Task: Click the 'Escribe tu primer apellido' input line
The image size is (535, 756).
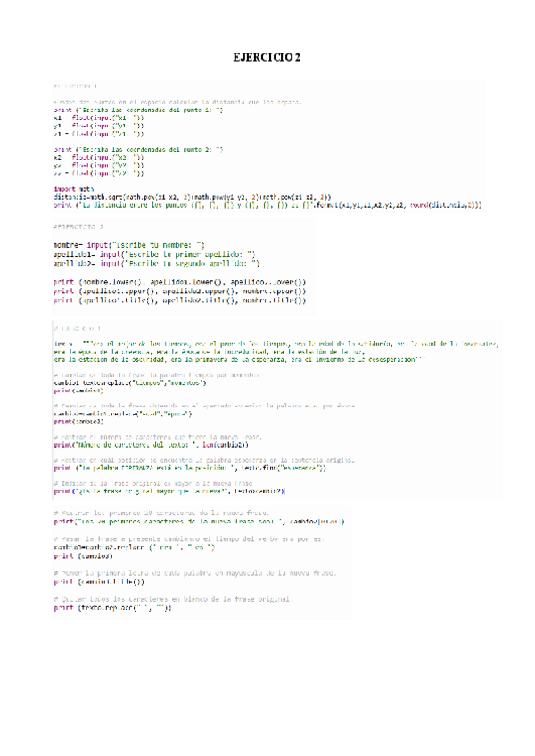Action: click(x=152, y=253)
